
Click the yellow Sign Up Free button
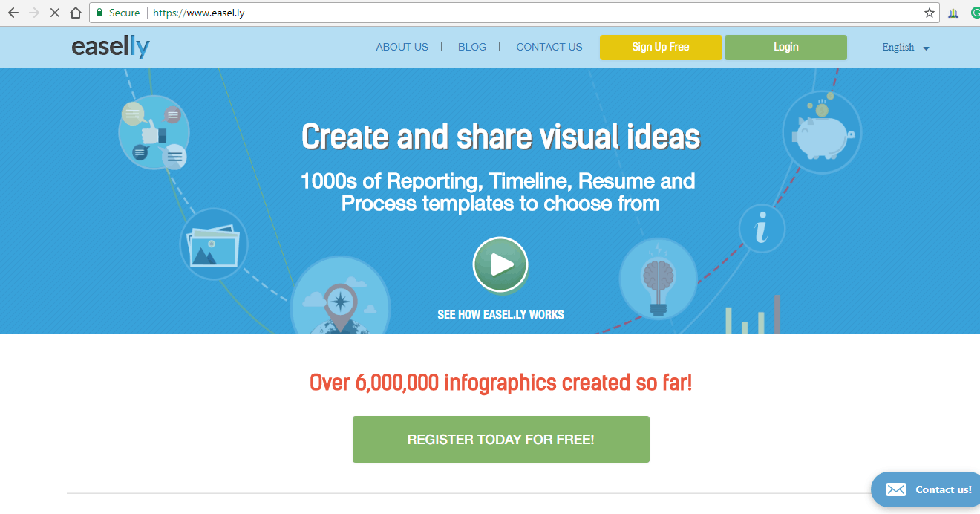660,48
